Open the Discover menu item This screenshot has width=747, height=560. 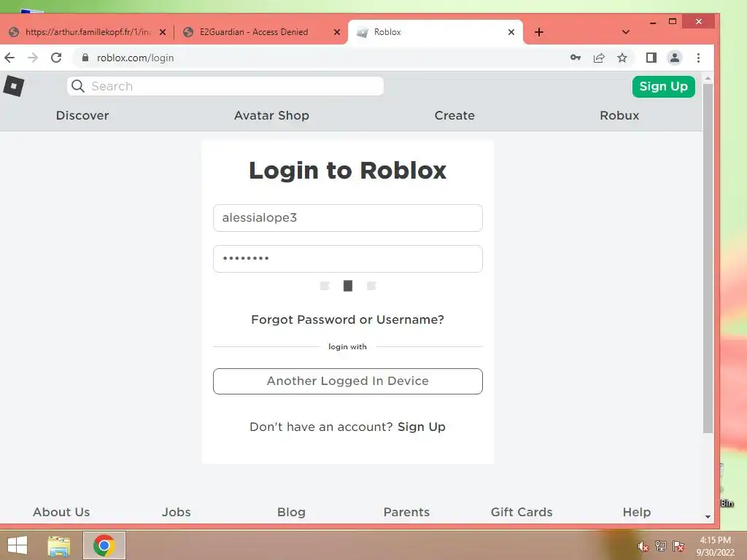pyautogui.click(x=82, y=115)
